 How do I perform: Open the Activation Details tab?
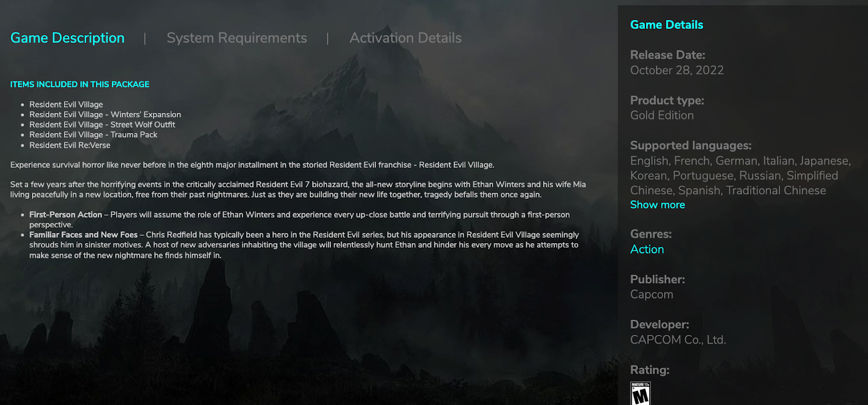pyautogui.click(x=405, y=38)
